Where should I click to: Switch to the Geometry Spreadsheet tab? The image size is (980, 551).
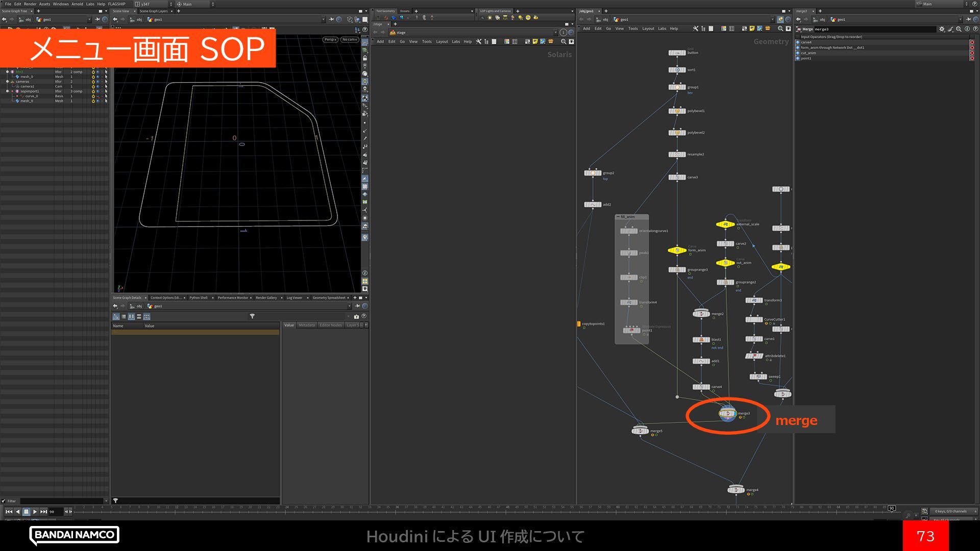coord(329,297)
